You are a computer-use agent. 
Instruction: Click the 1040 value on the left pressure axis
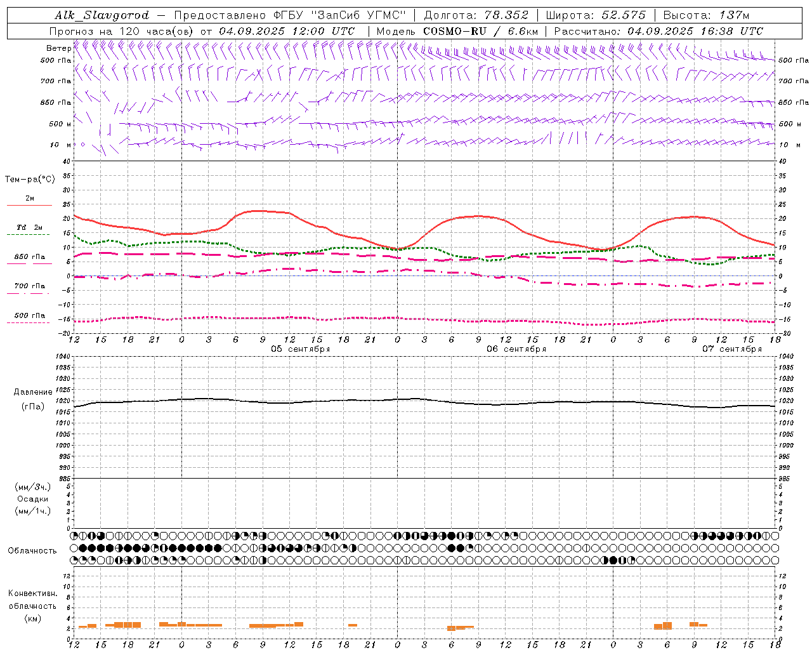(x=63, y=357)
